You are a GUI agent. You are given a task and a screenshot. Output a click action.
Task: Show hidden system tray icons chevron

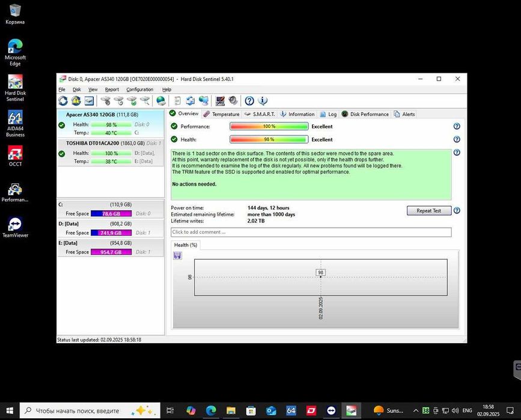416,411
